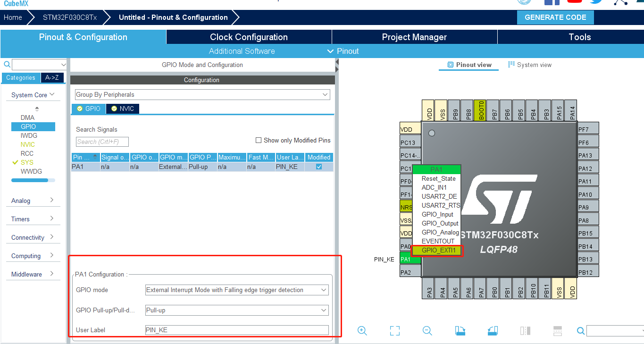644x344 pixels.
Task: Click the sort arrow above DMA
Action: (x=37, y=109)
